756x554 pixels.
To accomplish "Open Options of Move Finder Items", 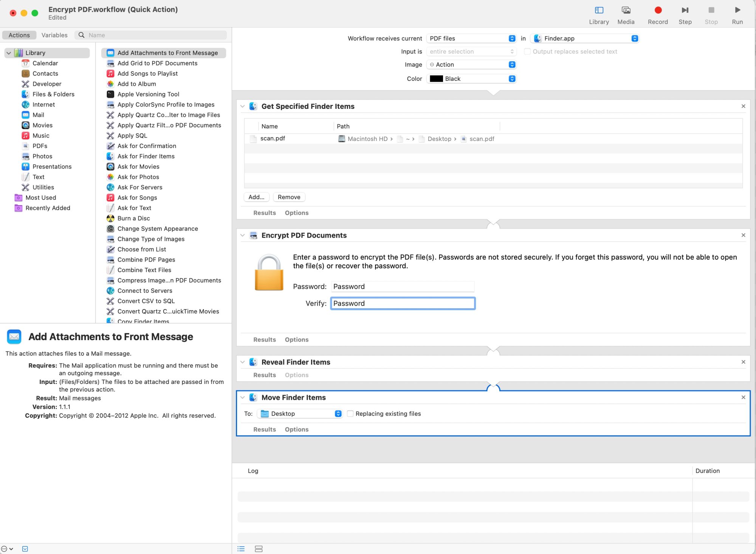I will coord(296,429).
